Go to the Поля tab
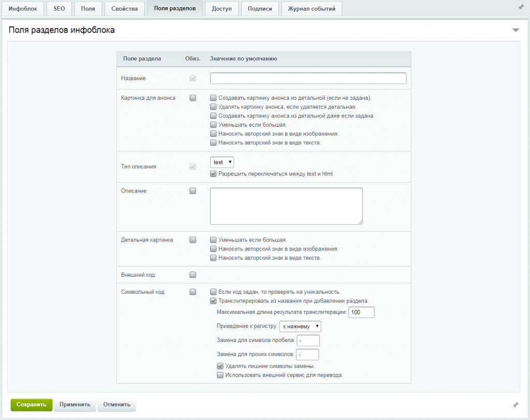Image resolution: width=530 pixels, height=420 pixels. (x=88, y=9)
